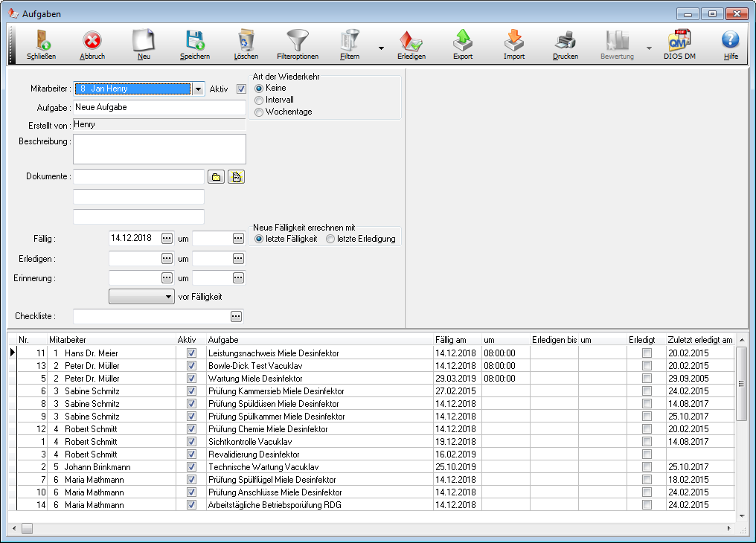Save the task using Speichern
The height and width of the screenshot is (543, 756).
tap(194, 41)
